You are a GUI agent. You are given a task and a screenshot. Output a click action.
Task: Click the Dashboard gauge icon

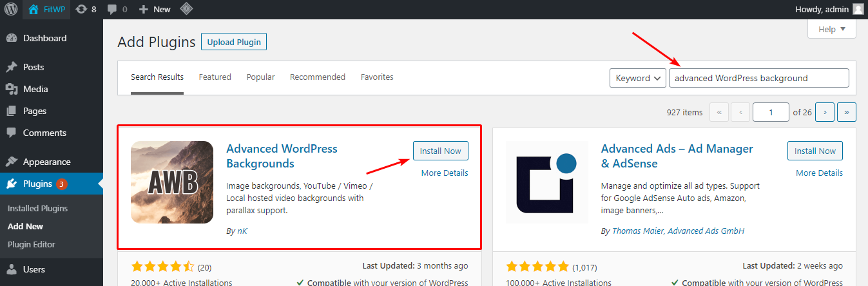[12, 38]
